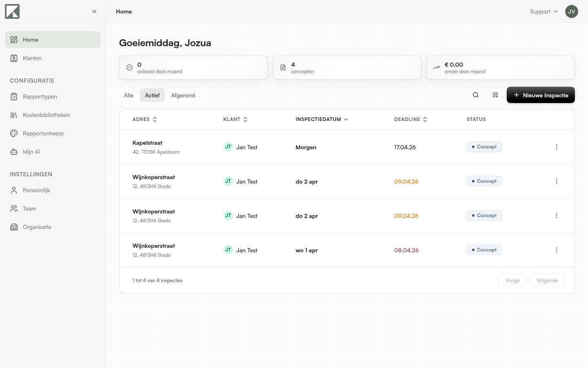Sort table by Klant column
The width and height of the screenshot is (588, 368).
(235, 119)
